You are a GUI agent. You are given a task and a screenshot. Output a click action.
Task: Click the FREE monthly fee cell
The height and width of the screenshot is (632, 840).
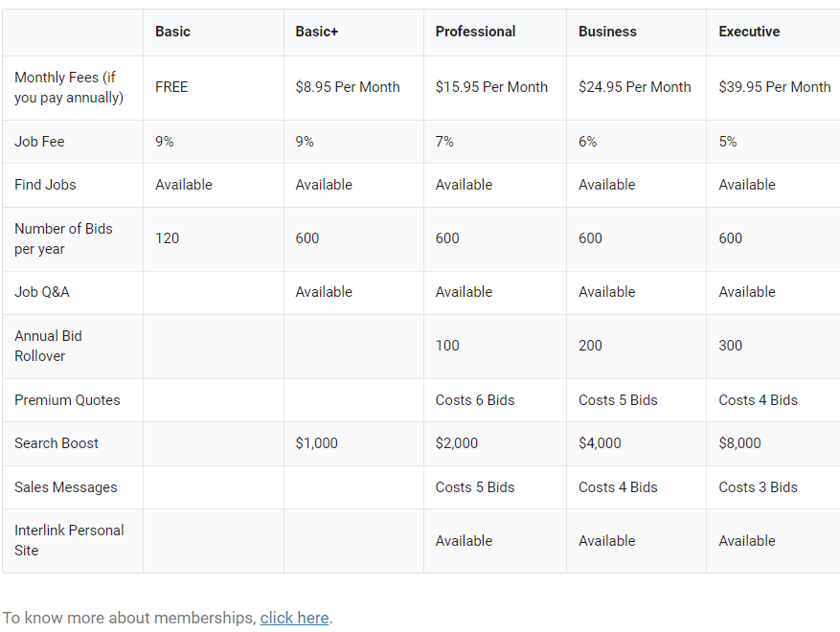(x=171, y=87)
